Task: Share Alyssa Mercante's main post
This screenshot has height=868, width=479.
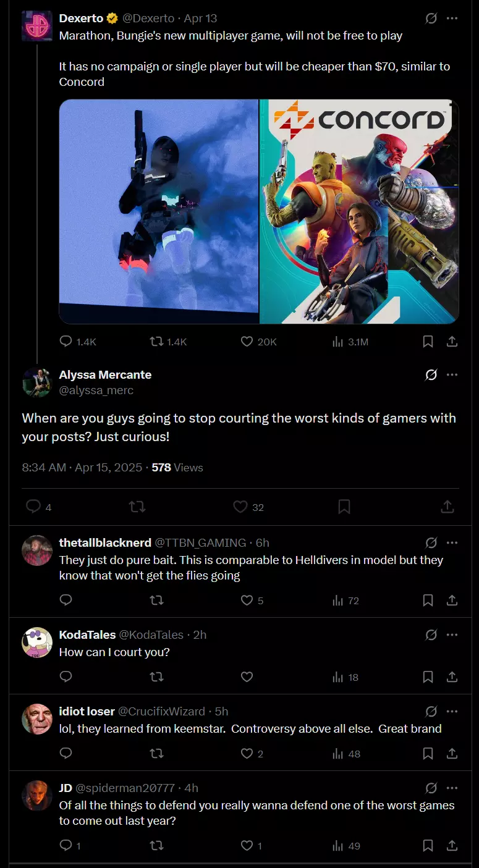Action: click(447, 507)
